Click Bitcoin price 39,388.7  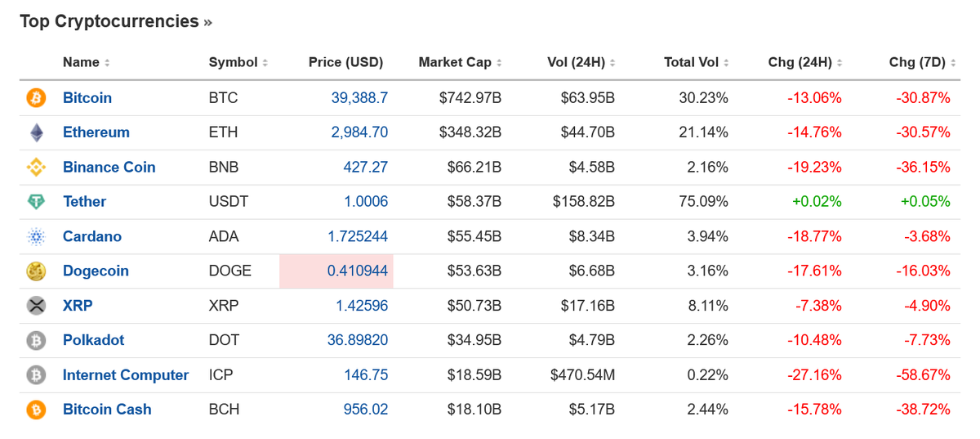(x=359, y=98)
